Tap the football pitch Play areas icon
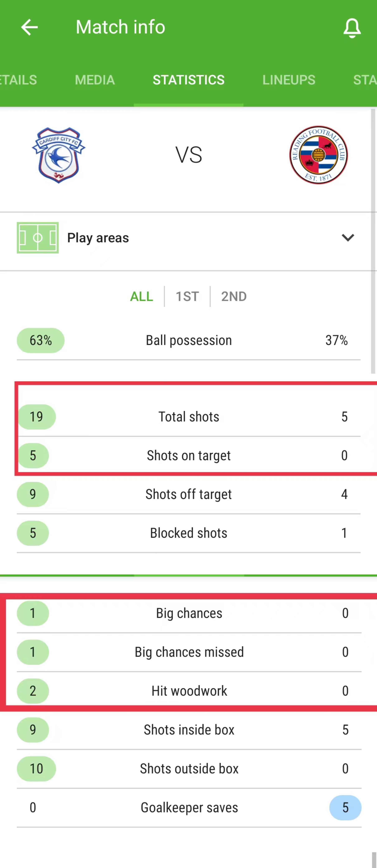The image size is (377, 868). tap(38, 238)
